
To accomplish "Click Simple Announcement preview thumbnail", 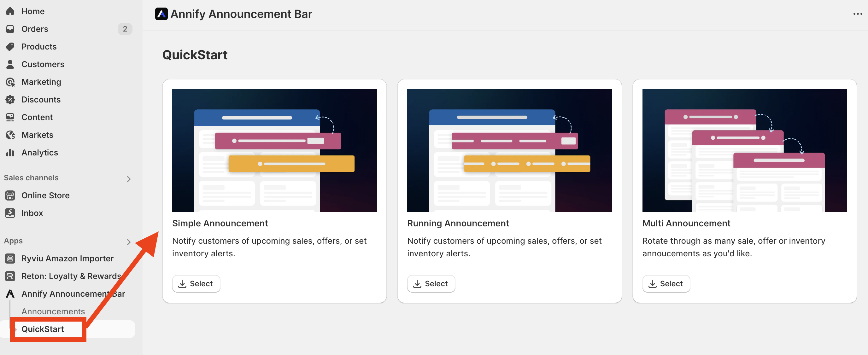I will point(274,150).
